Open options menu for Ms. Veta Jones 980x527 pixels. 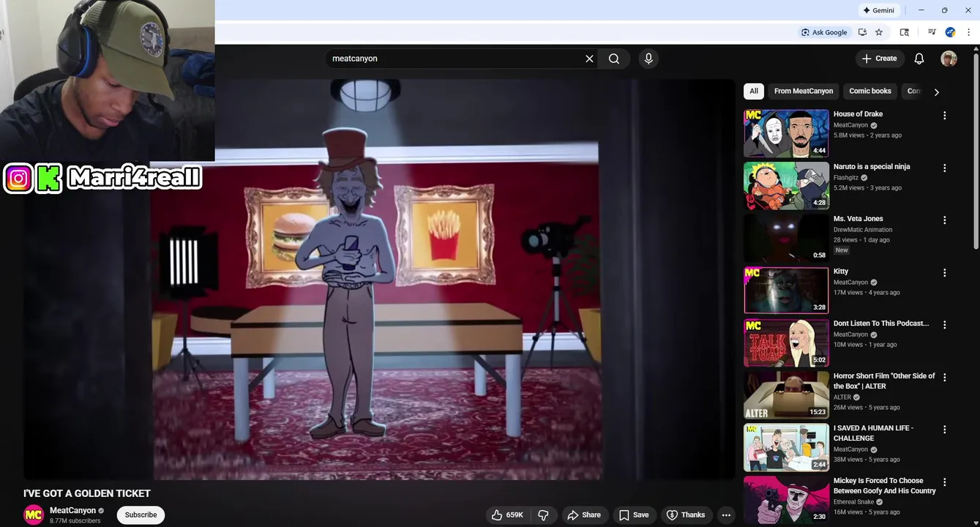tap(944, 220)
